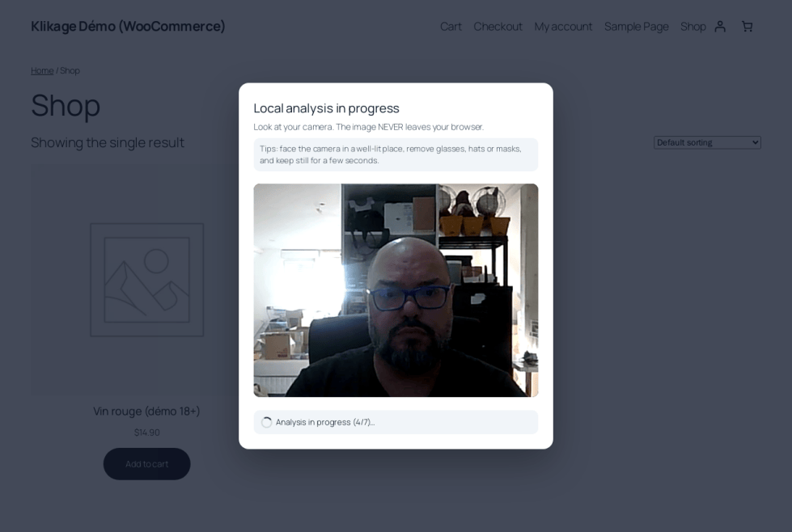Click 'Showing the single result' text
The width and height of the screenshot is (792, 532).
[x=108, y=143]
